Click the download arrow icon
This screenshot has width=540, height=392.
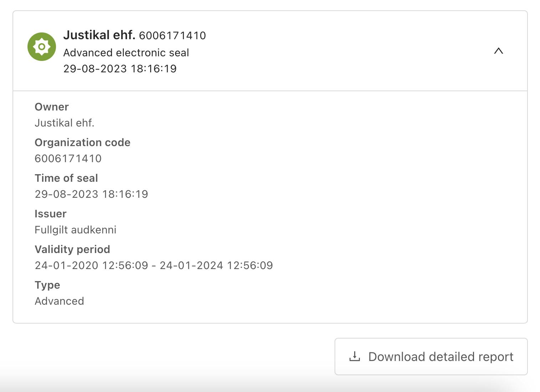[x=355, y=356]
